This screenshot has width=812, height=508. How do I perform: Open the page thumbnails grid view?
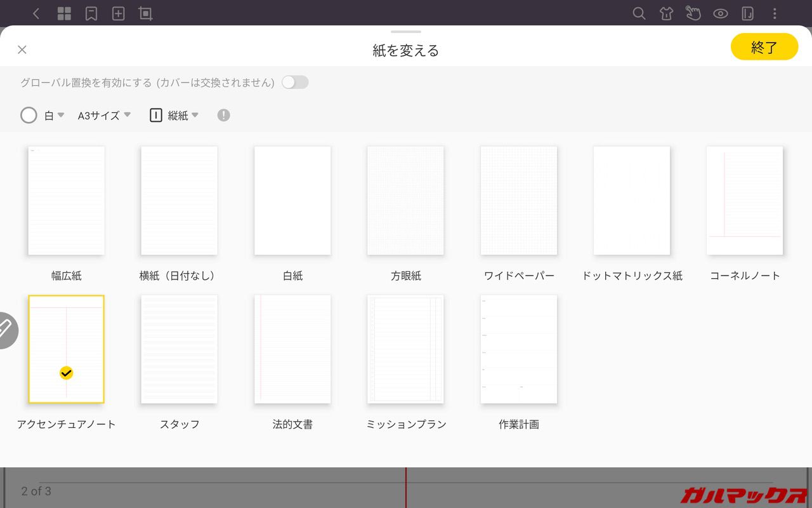(x=64, y=13)
